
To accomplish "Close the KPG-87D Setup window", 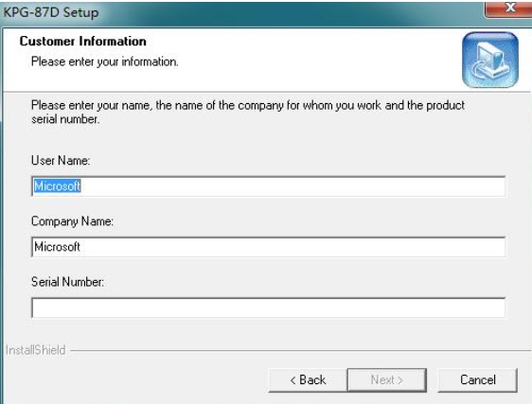I will pyautogui.click(x=508, y=9).
